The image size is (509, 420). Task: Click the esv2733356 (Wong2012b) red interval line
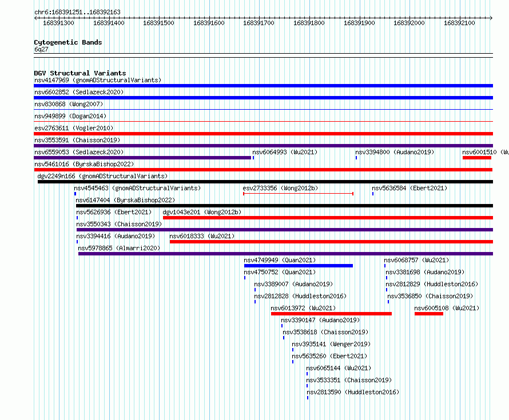(299, 194)
